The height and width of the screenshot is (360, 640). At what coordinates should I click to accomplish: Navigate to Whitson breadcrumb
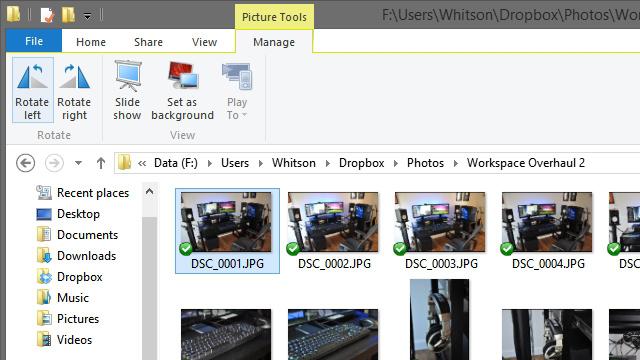tap(293, 163)
